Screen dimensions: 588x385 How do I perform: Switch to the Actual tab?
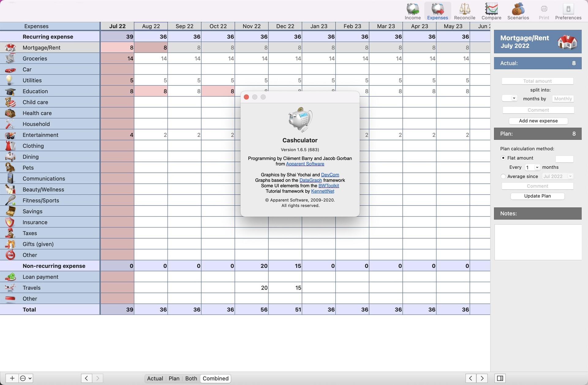tap(155, 378)
